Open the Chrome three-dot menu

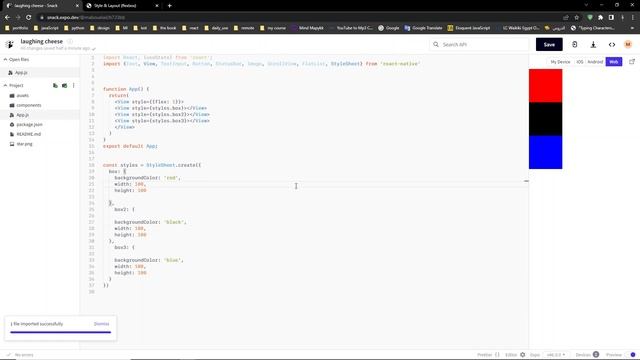pos(633,18)
